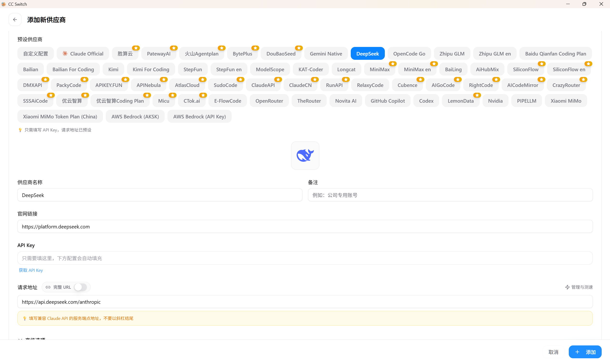Image resolution: width=610 pixels, height=364 pixels.
Task: Pick the Cubence preset
Action: pos(407,85)
